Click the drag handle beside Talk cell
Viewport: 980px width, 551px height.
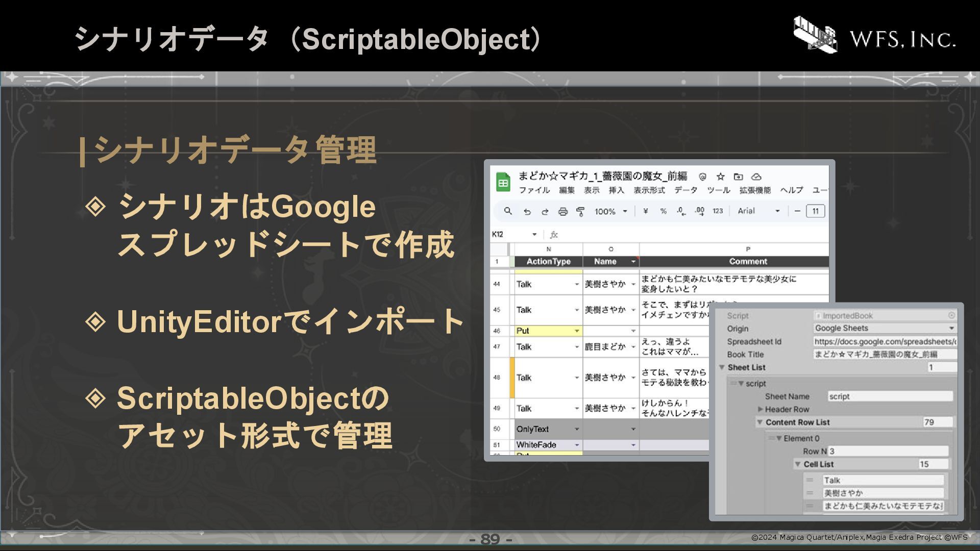[810, 480]
